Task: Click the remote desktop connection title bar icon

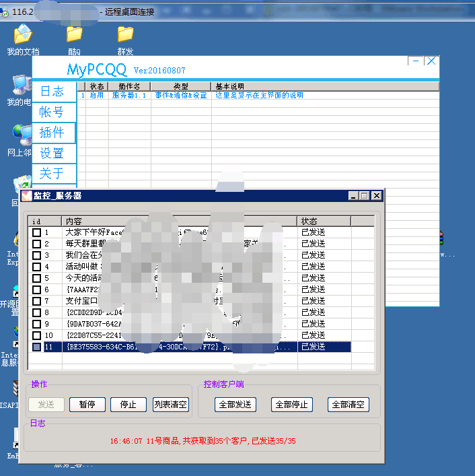Action: tap(5, 12)
